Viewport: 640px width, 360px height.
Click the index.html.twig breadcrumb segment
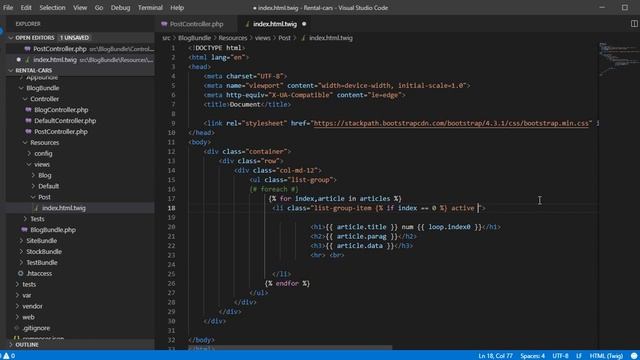coord(331,38)
